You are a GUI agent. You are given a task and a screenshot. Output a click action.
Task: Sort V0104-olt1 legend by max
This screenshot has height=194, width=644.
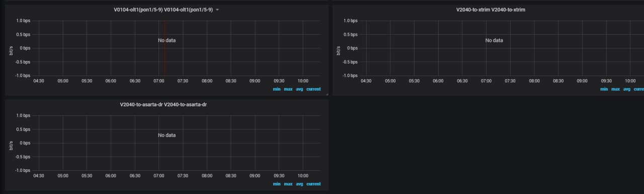(288, 89)
